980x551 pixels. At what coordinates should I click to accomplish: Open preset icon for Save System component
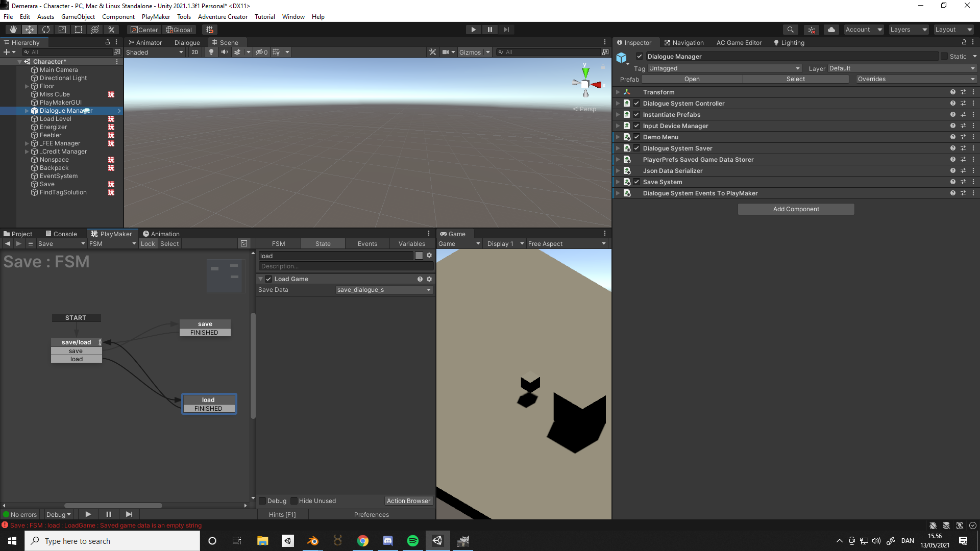[x=963, y=182]
